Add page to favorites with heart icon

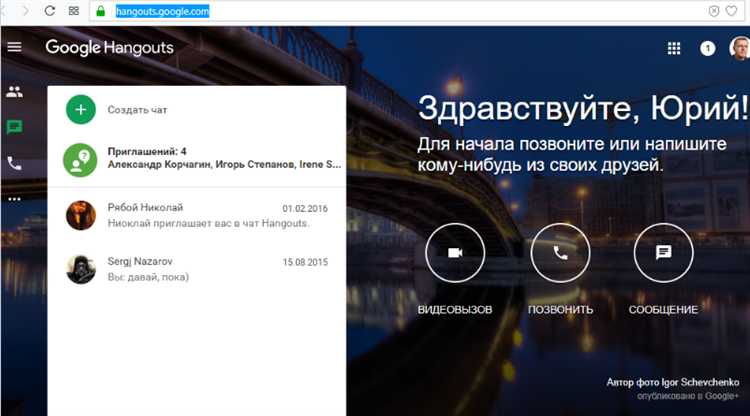tap(732, 11)
